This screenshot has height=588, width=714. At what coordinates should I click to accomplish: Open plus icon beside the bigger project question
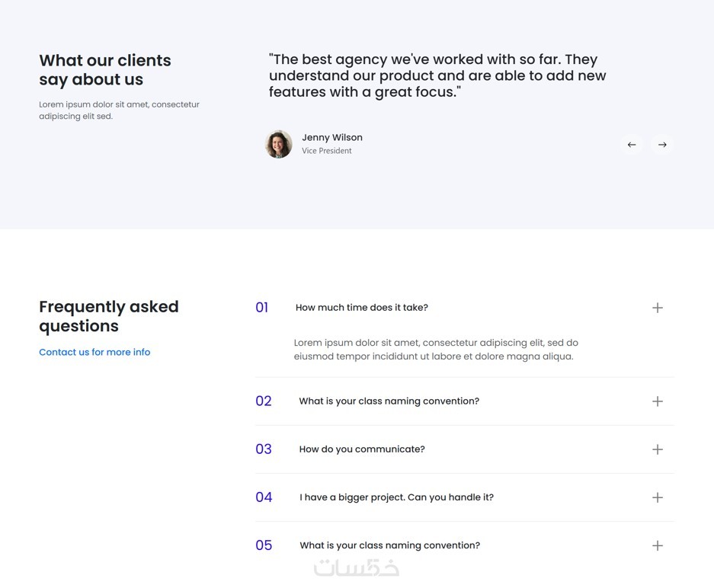pyautogui.click(x=658, y=497)
